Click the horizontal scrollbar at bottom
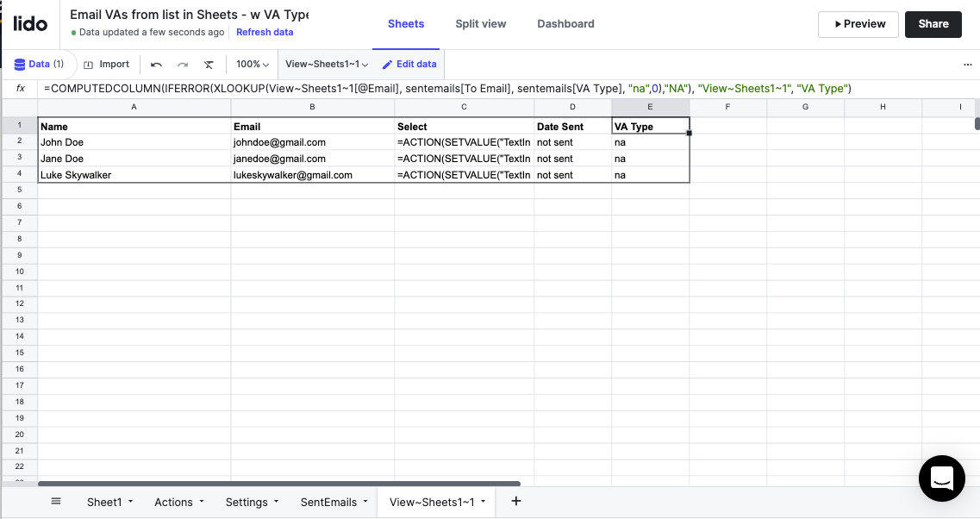 (278, 484)
